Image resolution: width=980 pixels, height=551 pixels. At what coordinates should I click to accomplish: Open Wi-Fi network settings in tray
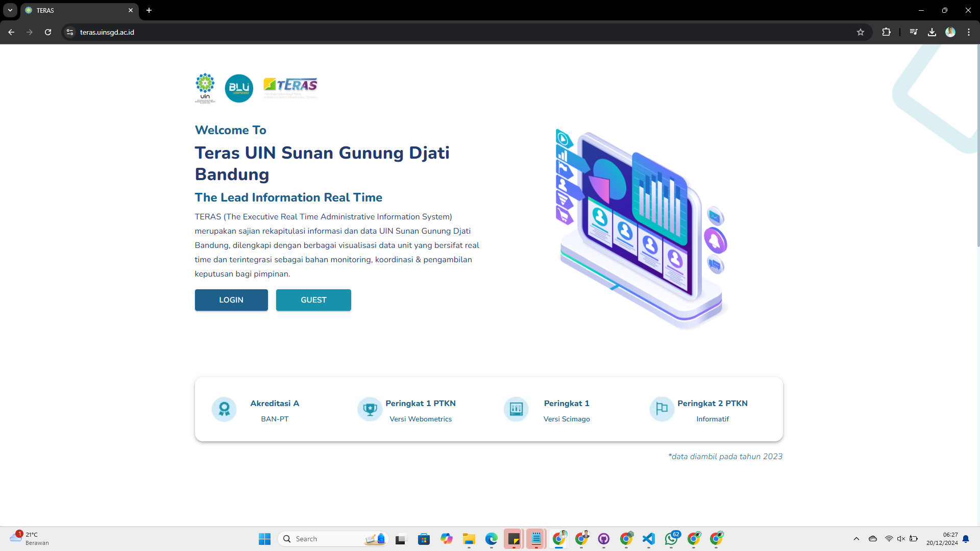click(x=889, y=539)
